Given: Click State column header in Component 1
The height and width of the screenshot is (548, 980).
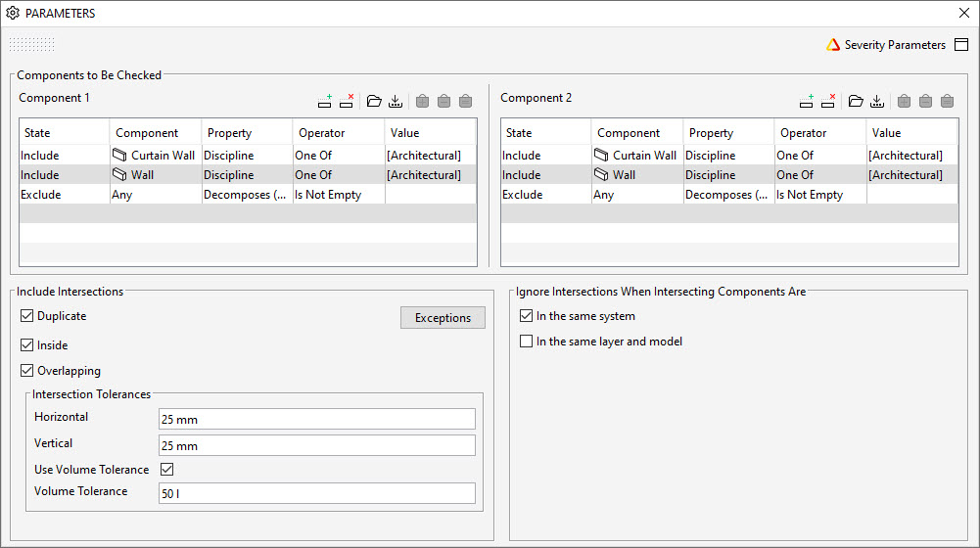Looking at the screenshot, I should pyautogui.click(x=65, y=132).
